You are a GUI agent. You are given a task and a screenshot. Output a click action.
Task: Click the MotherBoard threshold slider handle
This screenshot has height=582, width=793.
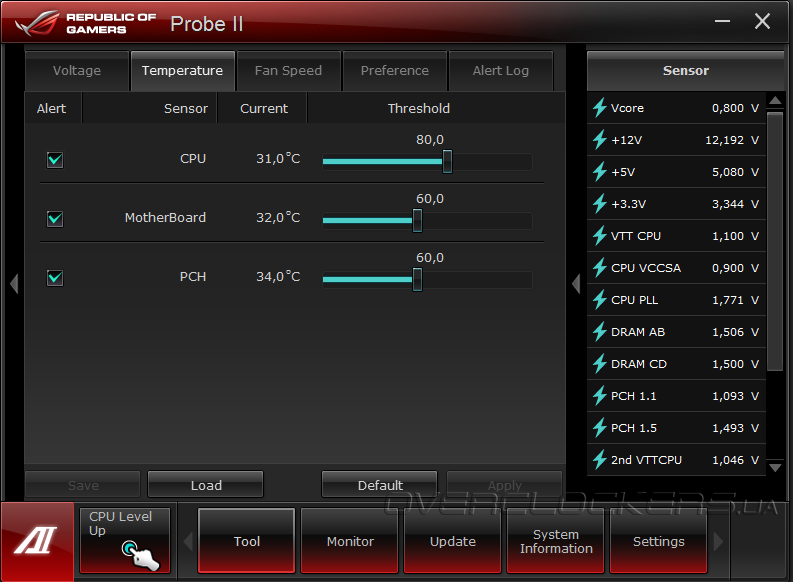(x=417, y=220)
